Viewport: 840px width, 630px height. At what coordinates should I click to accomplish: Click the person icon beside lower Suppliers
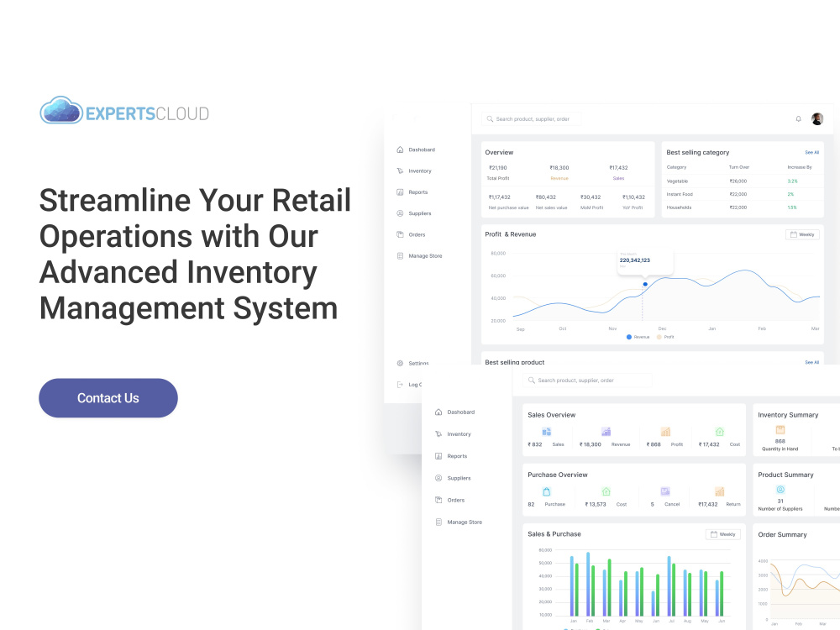click(438, 478)
